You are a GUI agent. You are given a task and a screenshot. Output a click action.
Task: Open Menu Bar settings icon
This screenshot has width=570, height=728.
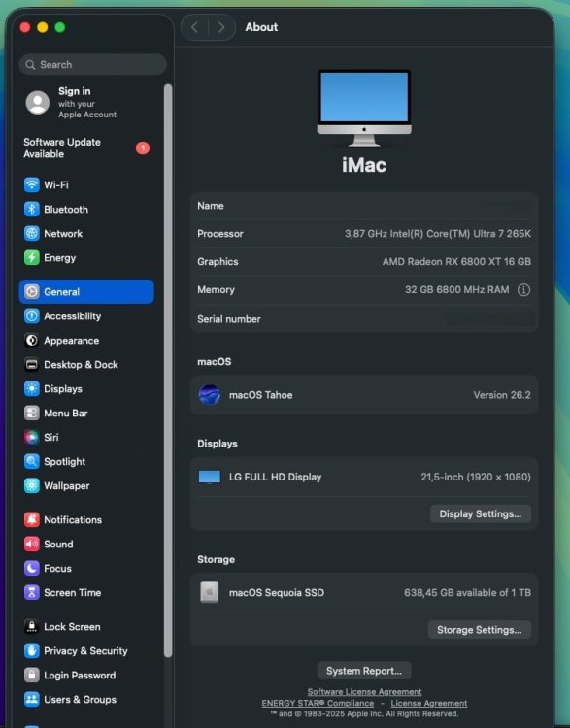tap(32, 413)
